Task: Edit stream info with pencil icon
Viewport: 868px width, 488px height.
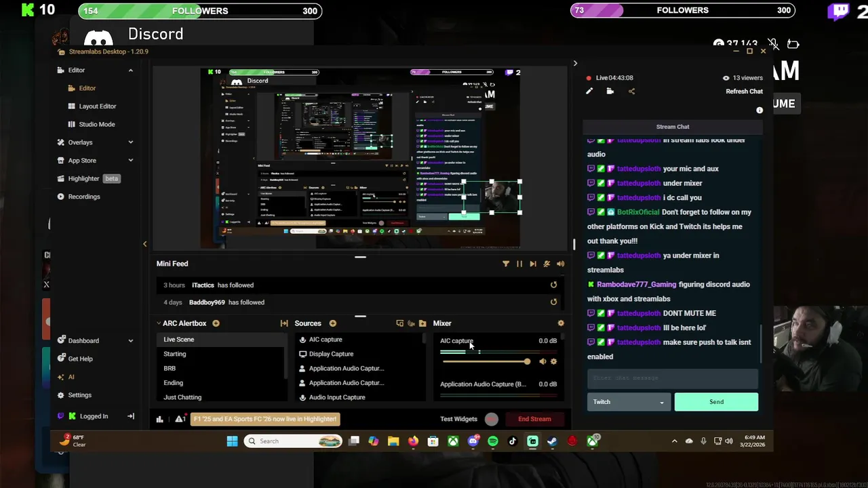Action: (x=589, y=91)
